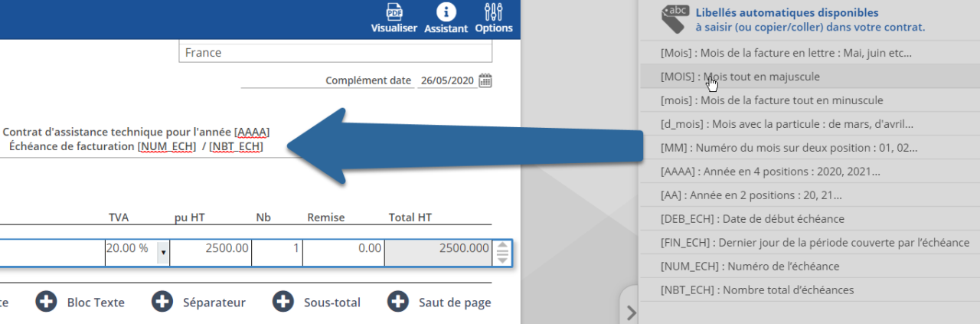Image resolution: width=980 pixels, height=324 pixels.
Task: Click the pu HT field showing 2500.00
Action: coord(211,248)
